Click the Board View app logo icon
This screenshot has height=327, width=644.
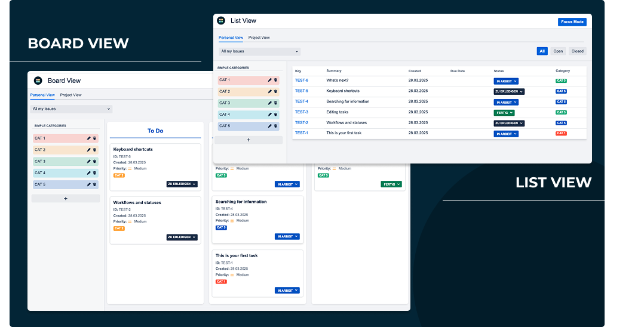pos(38,81)
